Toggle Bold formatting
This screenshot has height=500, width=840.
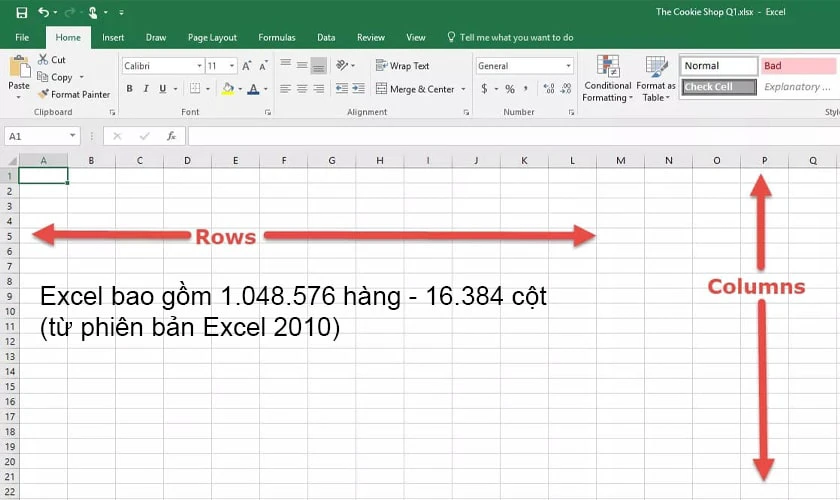129,89
